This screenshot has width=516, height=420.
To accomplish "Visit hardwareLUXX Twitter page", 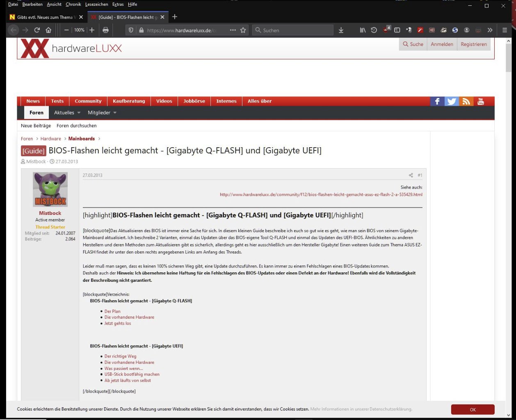I will click(452, 101).
